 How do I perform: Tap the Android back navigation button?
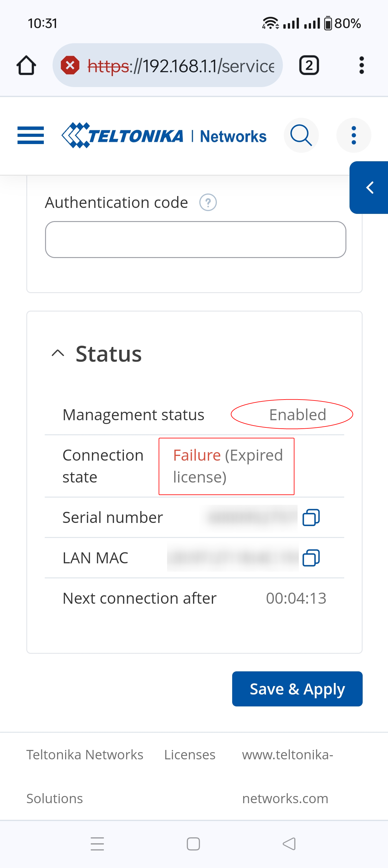tap(289, 844)
